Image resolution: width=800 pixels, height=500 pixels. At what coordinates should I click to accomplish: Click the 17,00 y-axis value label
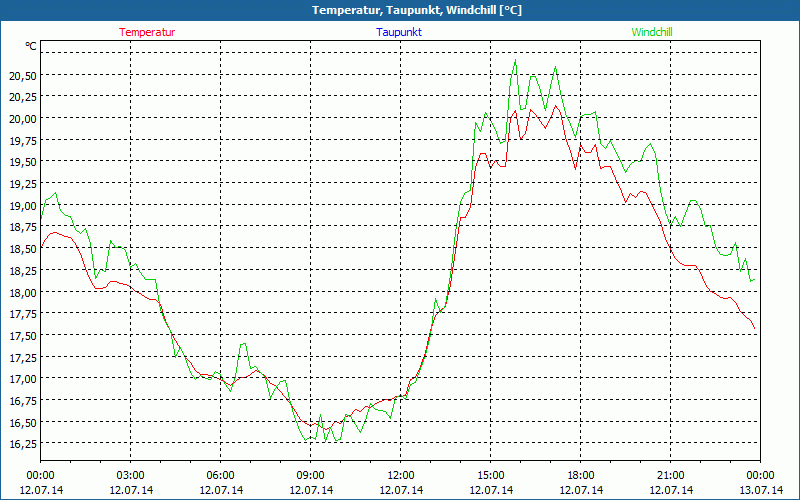coord(23,378)
